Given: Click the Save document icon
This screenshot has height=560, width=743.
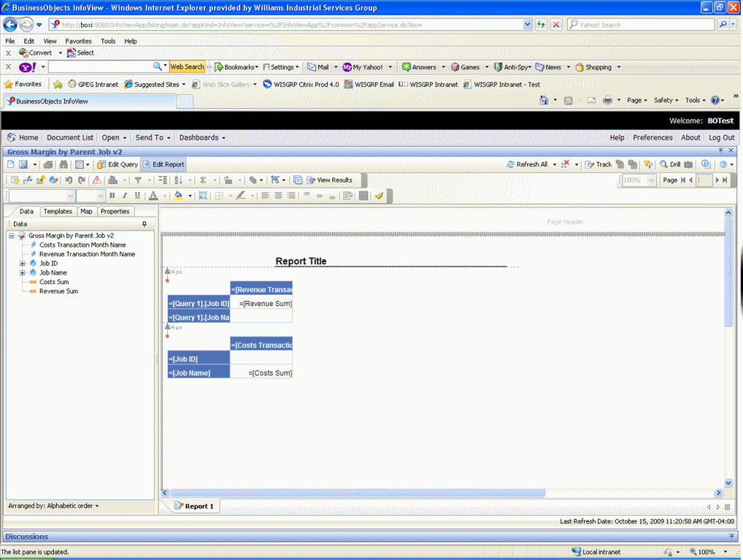Looking at the screenshot, I should point(23,164).
